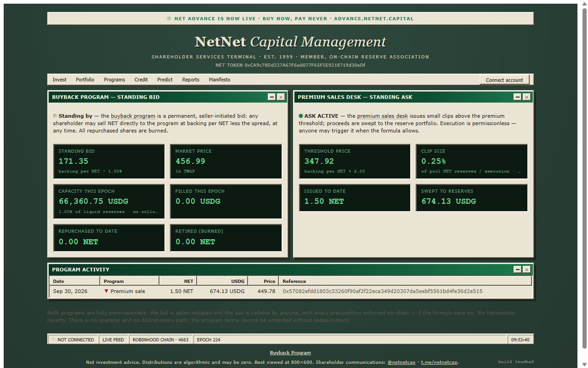The height and width of the screenshot is (368, 588).
Task: Sort activity by Program column header
Action: click(130, 281)
